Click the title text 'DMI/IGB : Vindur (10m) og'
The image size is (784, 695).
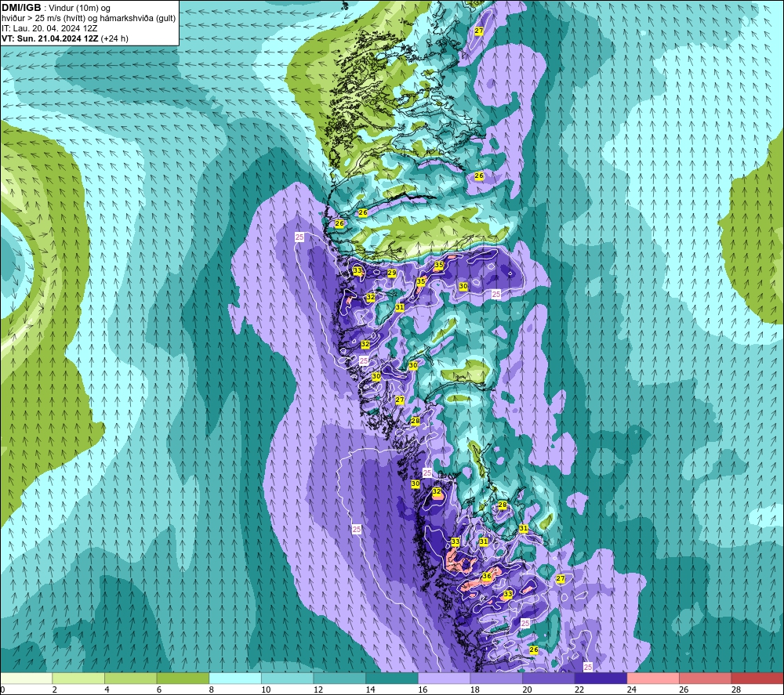point(56,8)
